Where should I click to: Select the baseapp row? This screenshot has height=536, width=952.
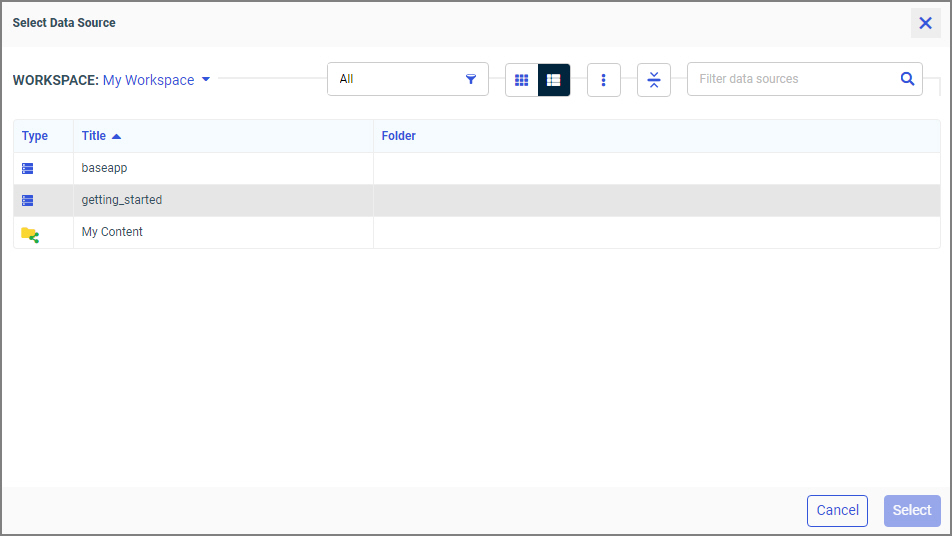[477, 168]
